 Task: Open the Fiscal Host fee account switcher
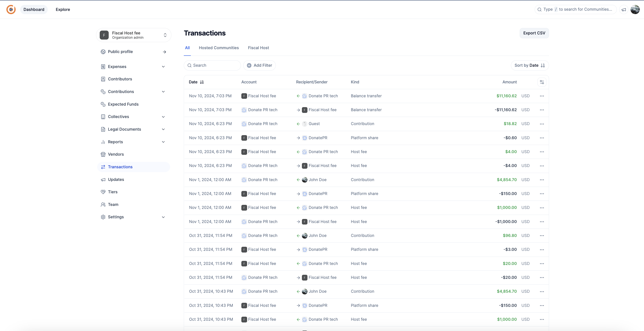tap(134, 35)
